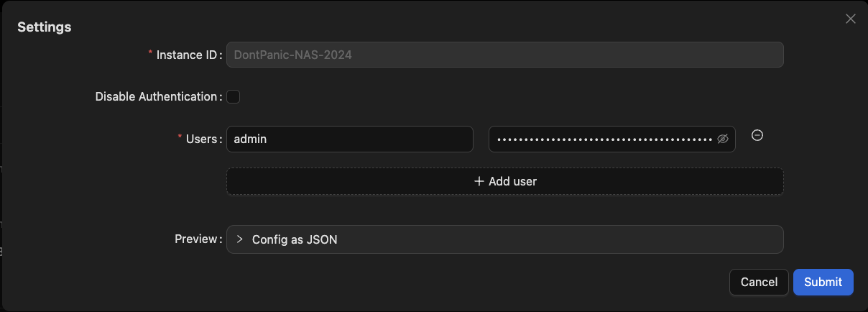Viewport: 868px width, 312px height.
Task: Click the red asterisk beside Users
Action: pos(180,139)
